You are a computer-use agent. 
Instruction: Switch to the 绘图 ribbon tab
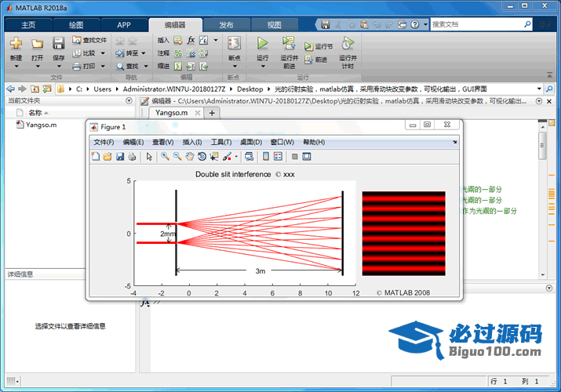[76, 25]
